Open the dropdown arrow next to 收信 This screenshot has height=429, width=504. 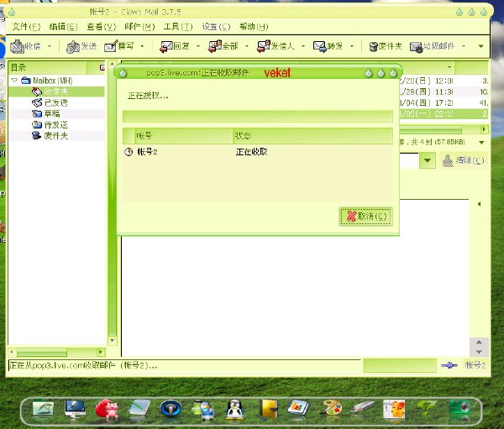(x=50, y=46)
